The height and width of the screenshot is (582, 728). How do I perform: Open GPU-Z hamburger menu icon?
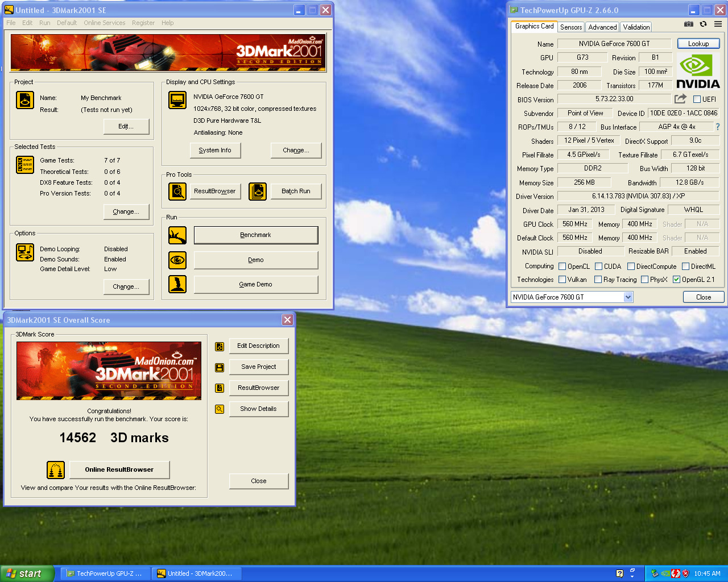click(x=718, y=24)
